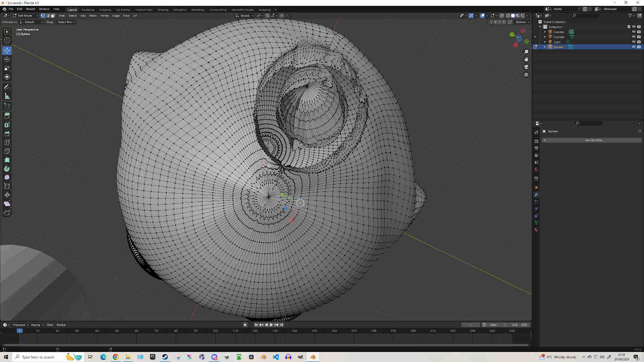Select the Inset Faces tool
This screenshot has height=362, width=644.
pyautogui.click(x=7, y=125)
